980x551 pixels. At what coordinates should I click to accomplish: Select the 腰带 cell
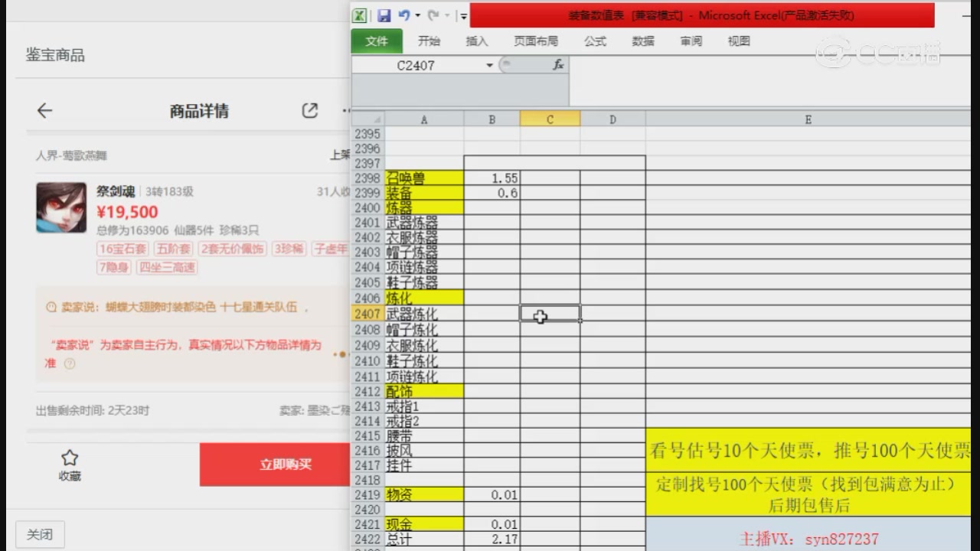[424, 435]
